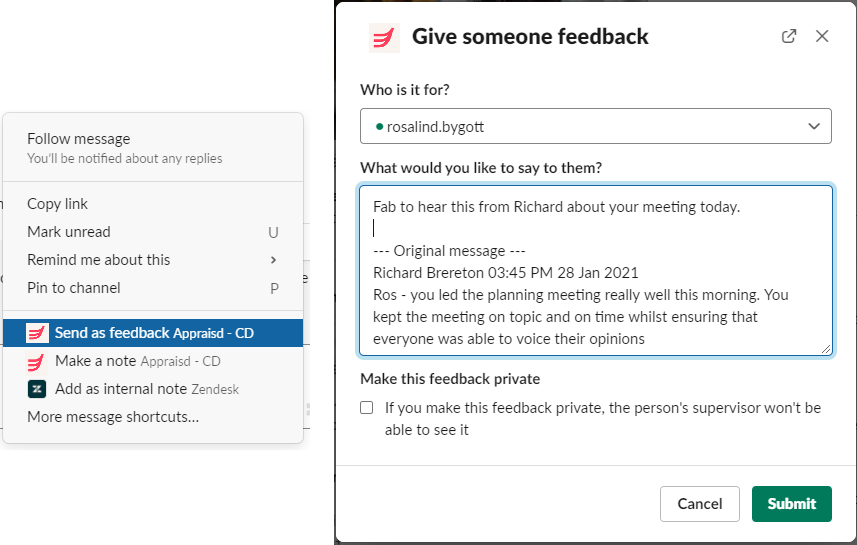Open the Who is it for dropdown
This screenshot has height=545, width=857.
click(596, 126)
